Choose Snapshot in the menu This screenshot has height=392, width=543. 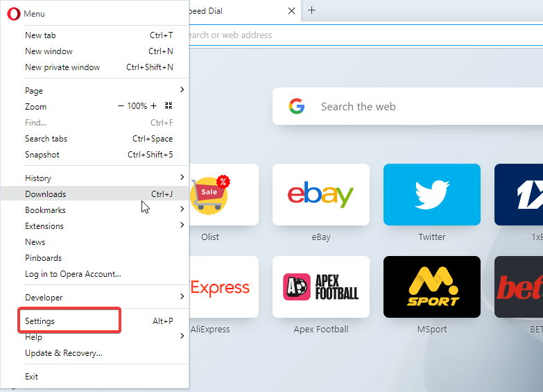coord(95,155)
